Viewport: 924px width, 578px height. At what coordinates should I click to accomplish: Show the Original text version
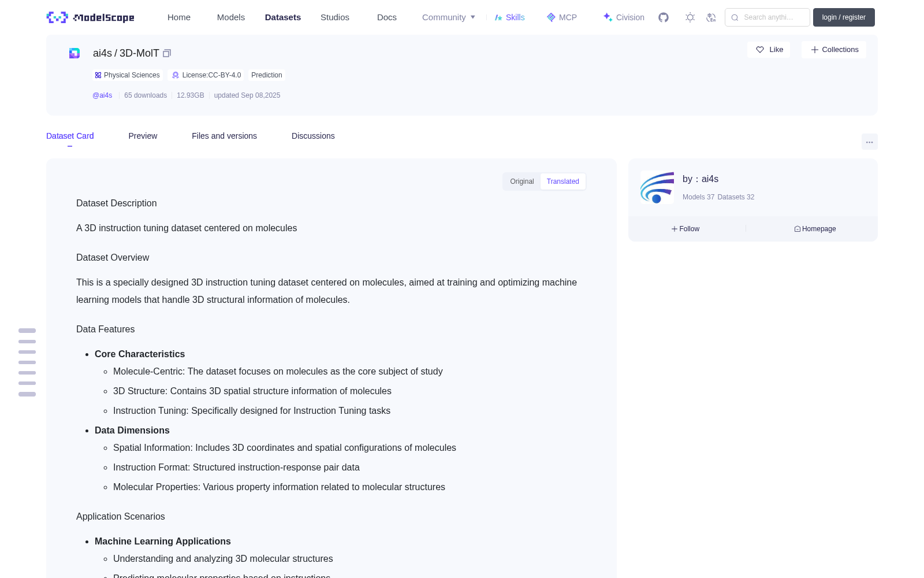pos(522,181)
